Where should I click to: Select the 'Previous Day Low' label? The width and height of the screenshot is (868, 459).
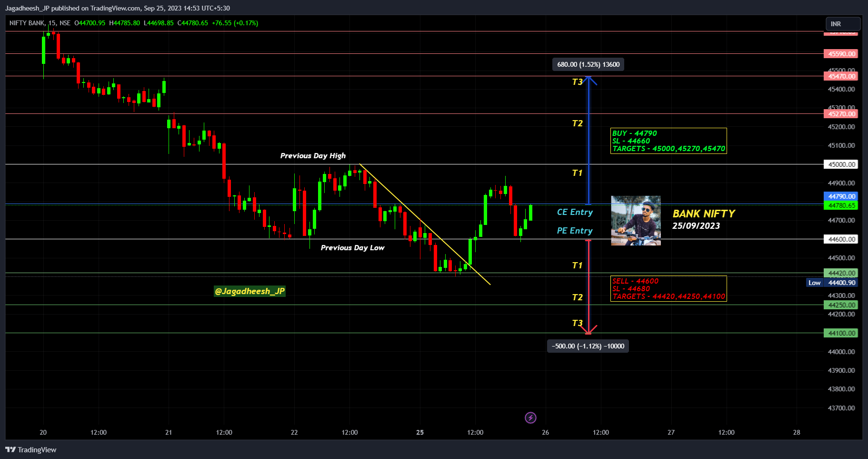[x=352, y=248]
